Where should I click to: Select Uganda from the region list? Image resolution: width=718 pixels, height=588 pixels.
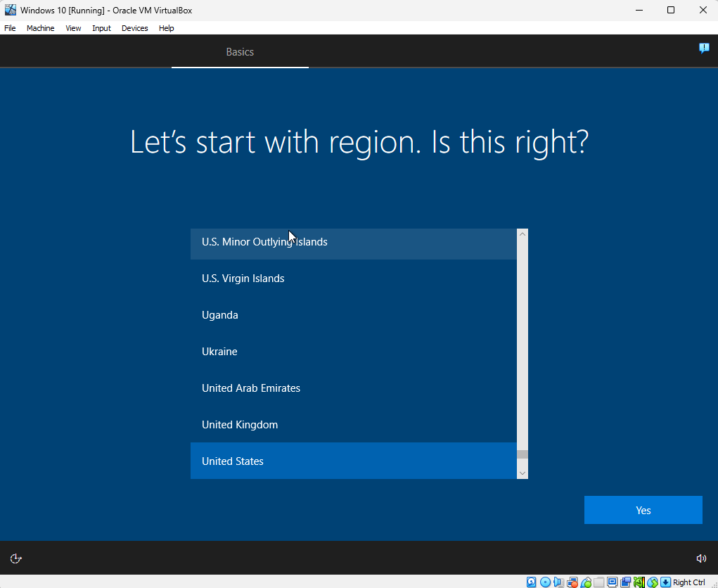[354, 315]
